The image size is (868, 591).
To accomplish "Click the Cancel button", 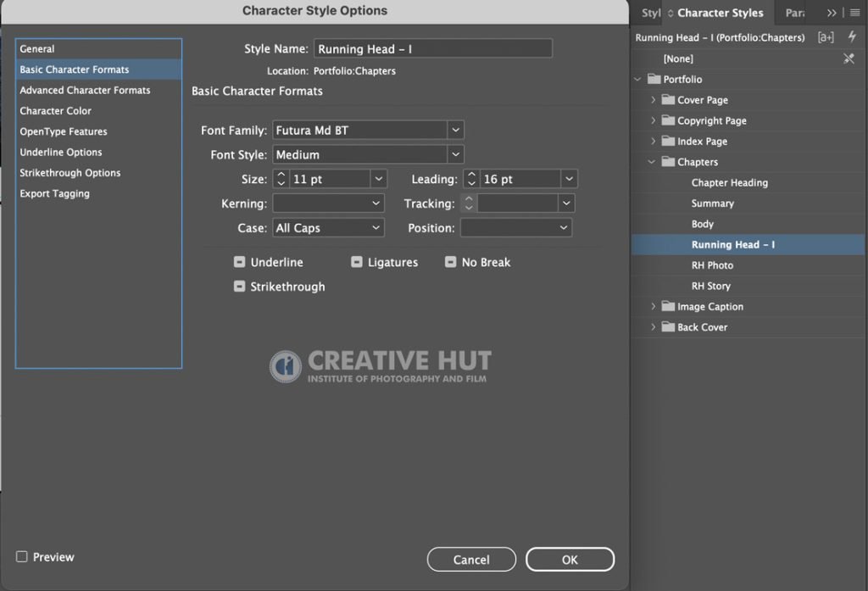I will pyautogui.click(x=471, y=560).
